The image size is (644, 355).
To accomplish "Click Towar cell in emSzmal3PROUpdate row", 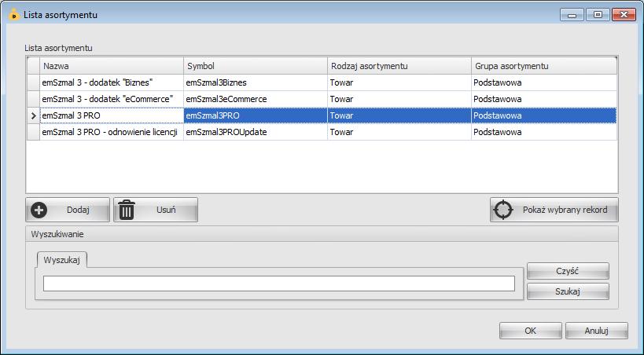I will 399,132.
